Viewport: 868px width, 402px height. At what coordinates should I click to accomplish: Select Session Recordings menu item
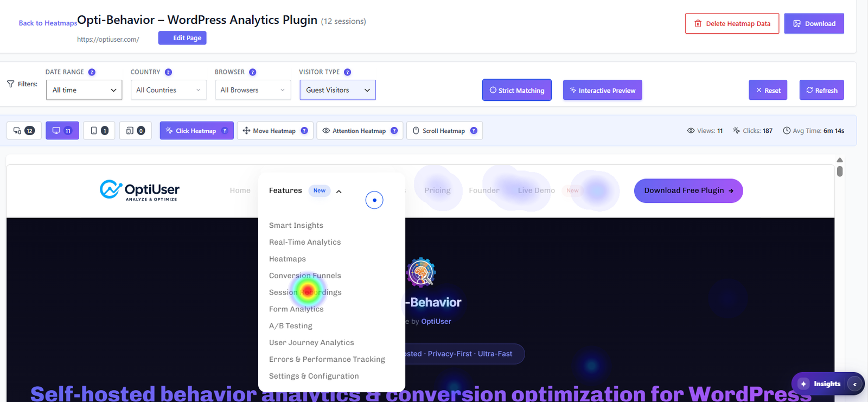point(305,292)
